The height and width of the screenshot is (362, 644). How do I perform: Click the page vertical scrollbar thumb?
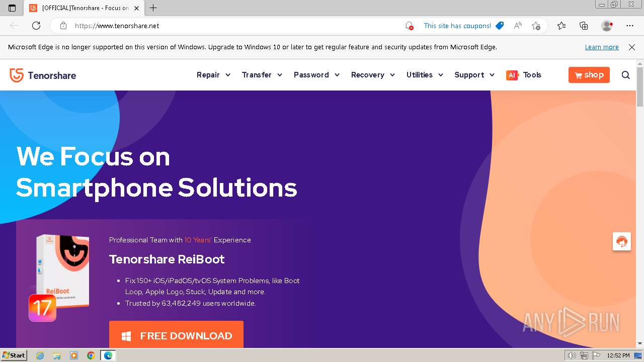[640, 86]
